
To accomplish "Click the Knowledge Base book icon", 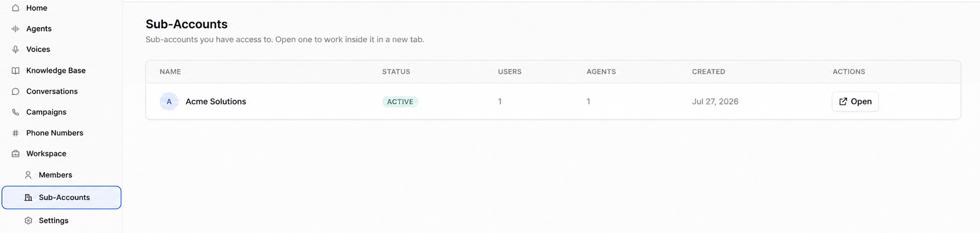I will (x=16, y=70).
